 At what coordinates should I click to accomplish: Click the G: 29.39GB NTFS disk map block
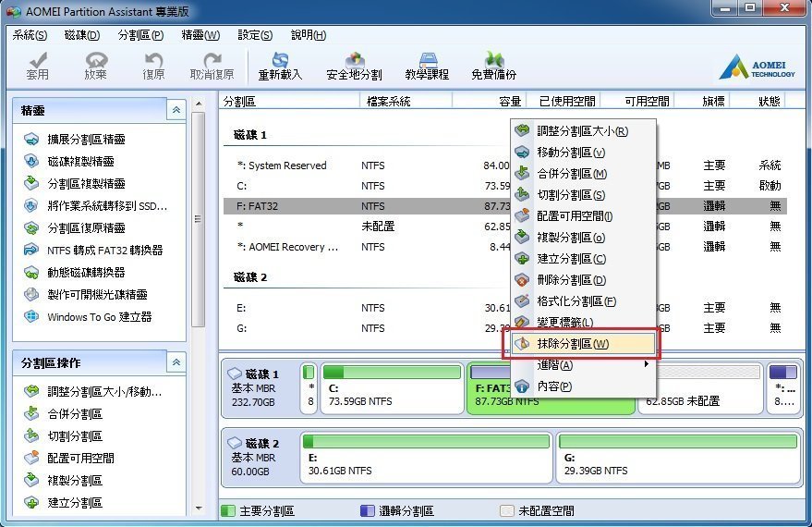[x=678, y=458]
